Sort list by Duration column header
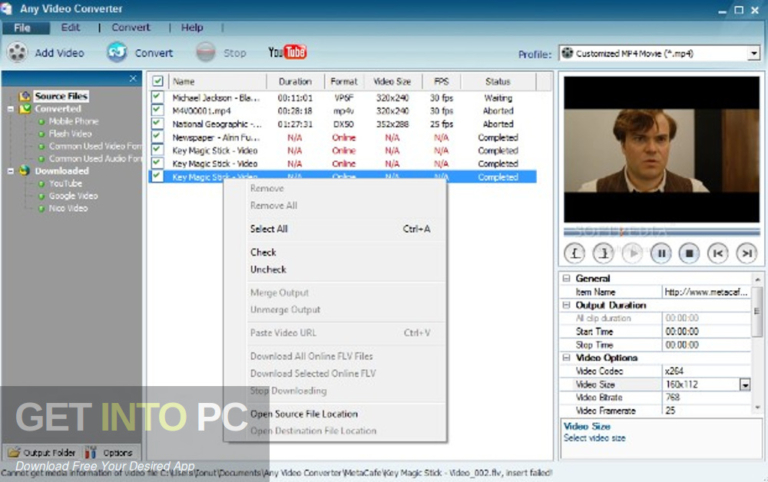The image size is (768, 482). coord(295,81)
